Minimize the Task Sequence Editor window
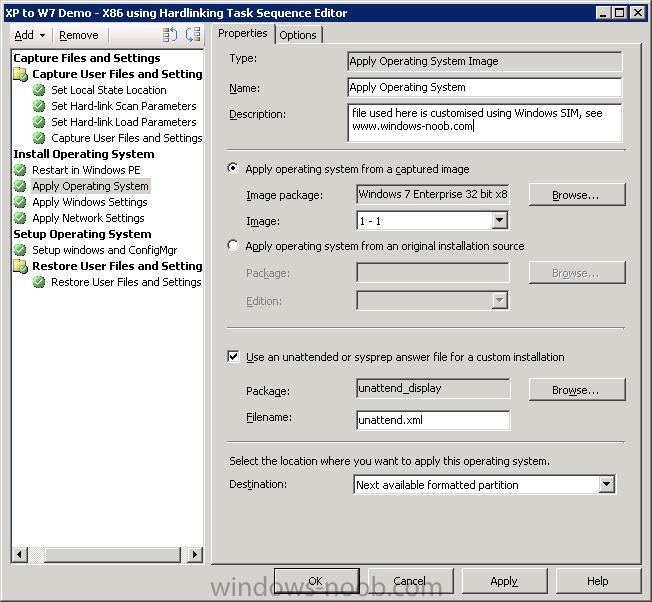Viewport: 652px width, 602px height. click(x=603, y=12)
